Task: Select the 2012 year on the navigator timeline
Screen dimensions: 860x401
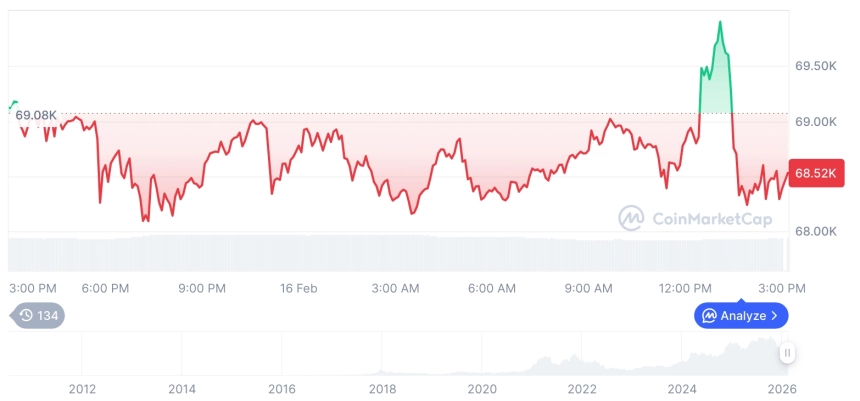Action: (82, 389)
